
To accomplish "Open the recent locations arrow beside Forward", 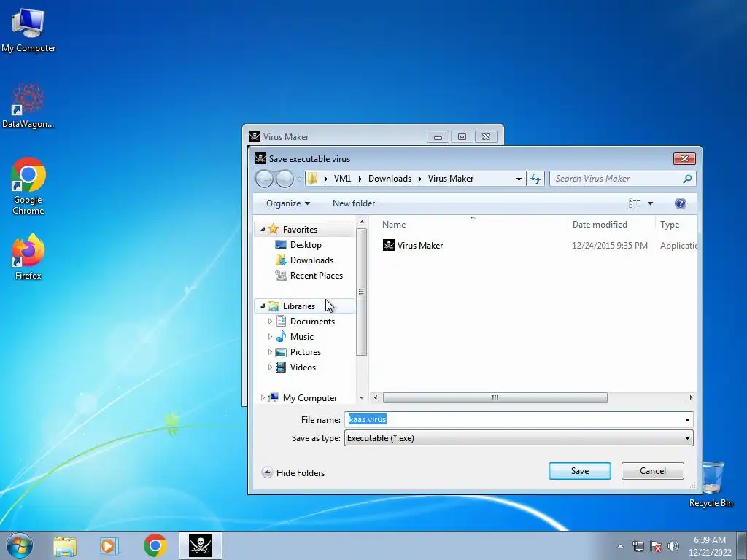I will [x=299, y=179].
